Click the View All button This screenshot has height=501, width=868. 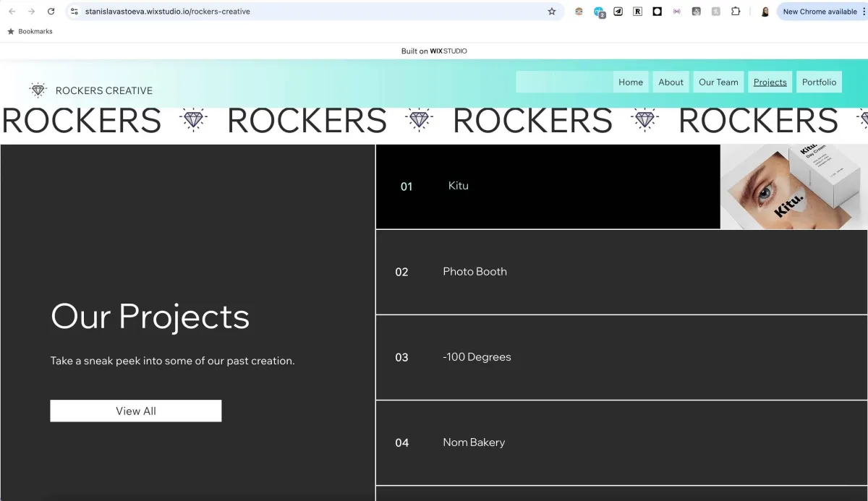tap(136, 411)
